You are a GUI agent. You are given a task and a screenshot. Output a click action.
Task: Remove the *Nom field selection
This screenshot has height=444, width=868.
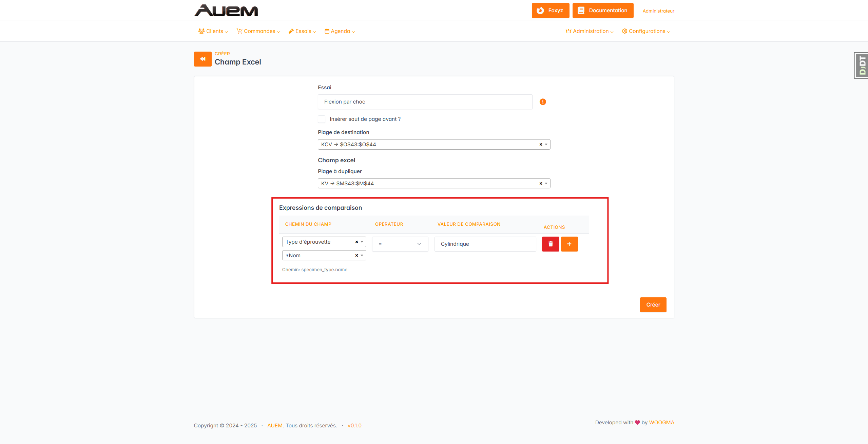tap(356, 256)
